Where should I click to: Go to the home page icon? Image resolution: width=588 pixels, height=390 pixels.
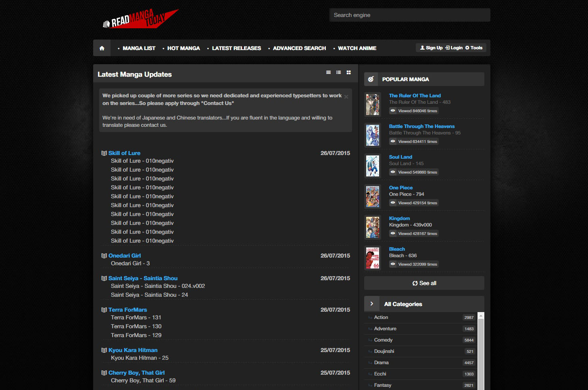102,48
